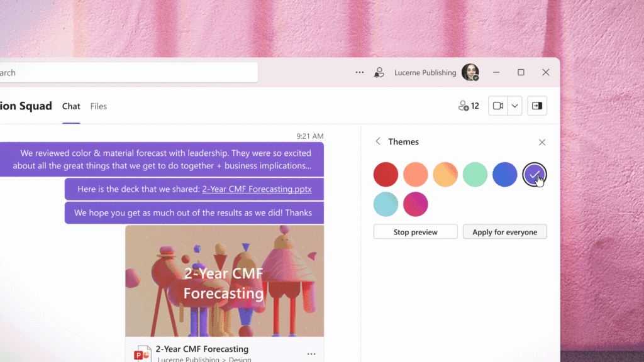Screen dimensions: 644x362
Task: Open the 2-Year CMF Forecasting.pptx link
Action: pyautogui.click(x=256, y=189)
